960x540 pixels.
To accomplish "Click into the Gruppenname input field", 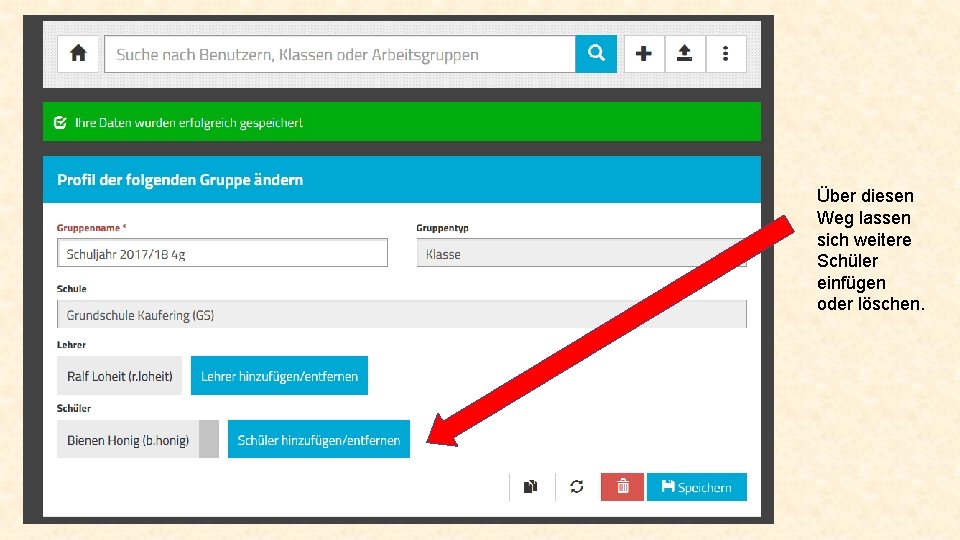I will coord(222,253).
